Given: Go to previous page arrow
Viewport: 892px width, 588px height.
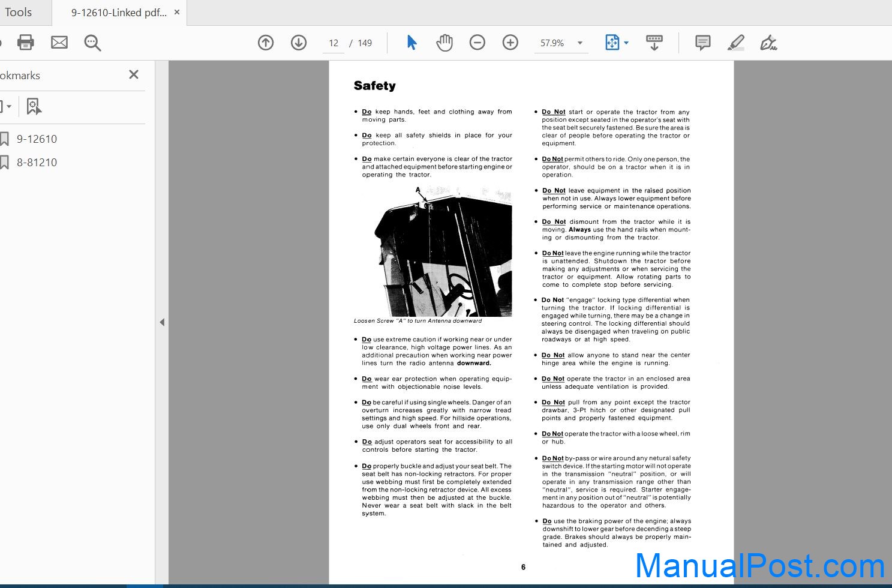Looking at the screenshot, I should [x=266, y=43].
